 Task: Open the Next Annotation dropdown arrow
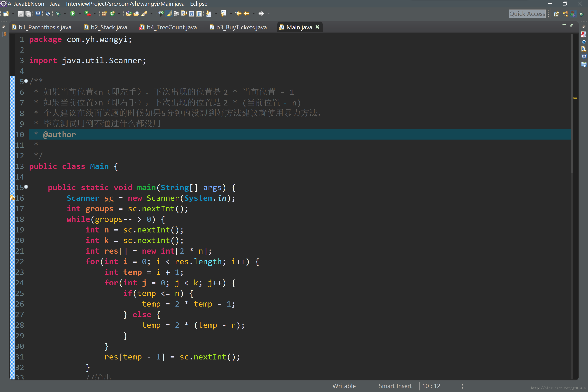(x=216, y=14)
